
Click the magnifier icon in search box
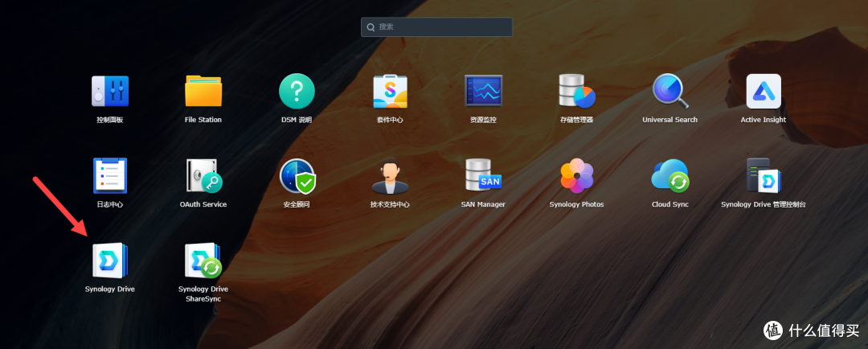point(371,27)
